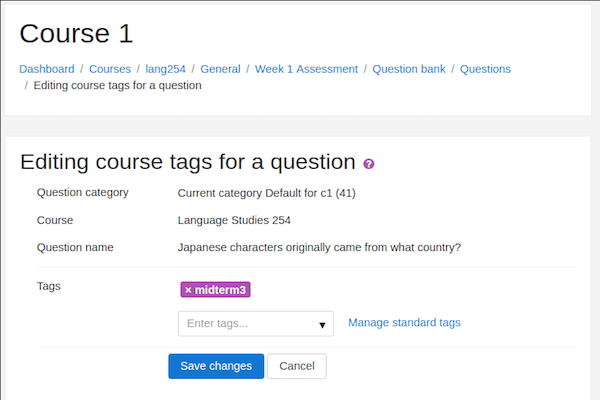Image resolution: width=600 pixels, height=400 pixels.
Task: Click the Current category Default for c1 text
Action: (x=266, y=193)
